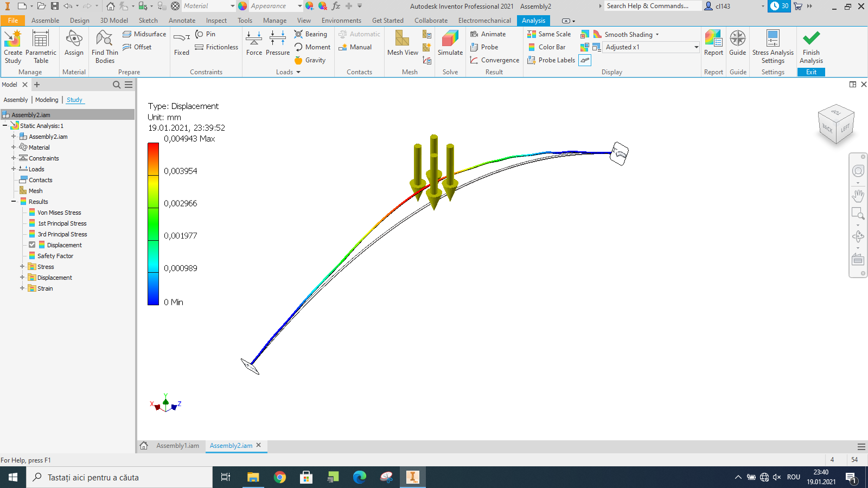Add a Pressure load
Image resolution: width=868 pixels, height=488 pixels.
[278, 43]
